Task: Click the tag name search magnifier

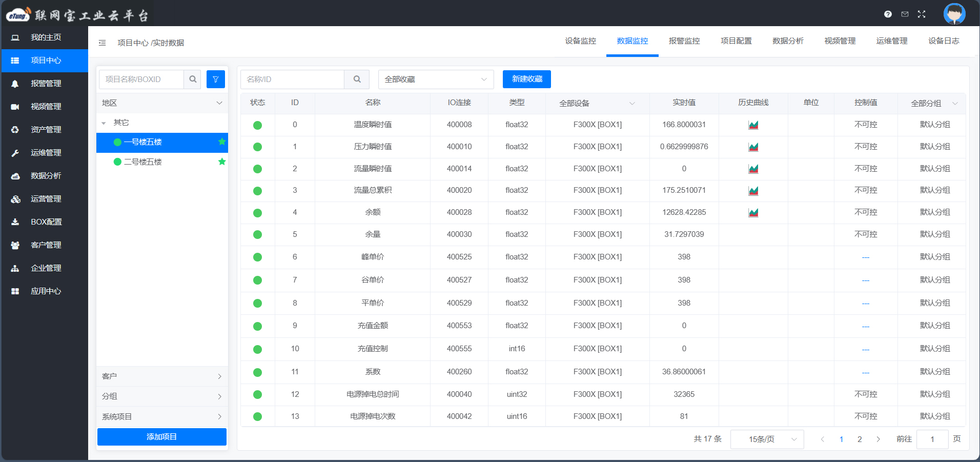Action: [357, 79]
